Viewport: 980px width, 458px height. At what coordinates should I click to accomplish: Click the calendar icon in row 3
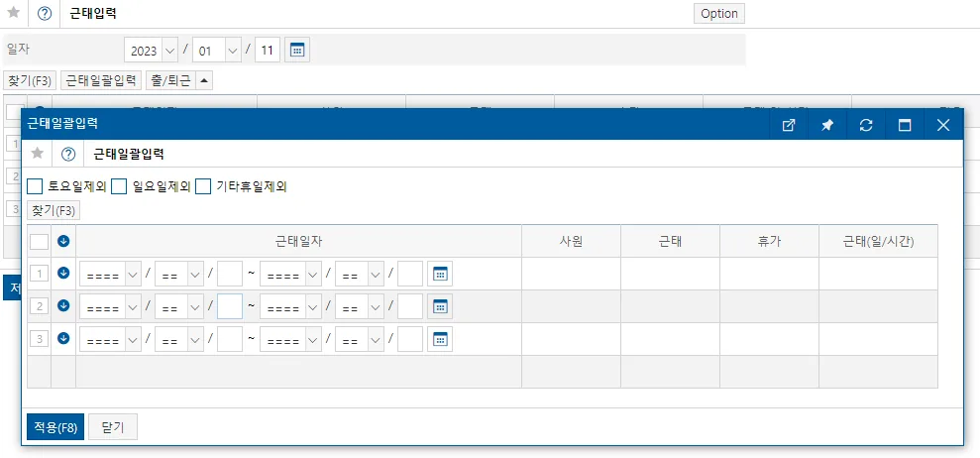(440, 339)
